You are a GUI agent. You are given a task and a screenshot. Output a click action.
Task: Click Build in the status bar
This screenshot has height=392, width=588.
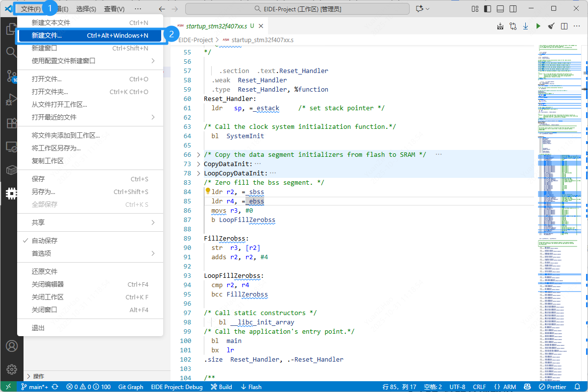click(221, 387)
